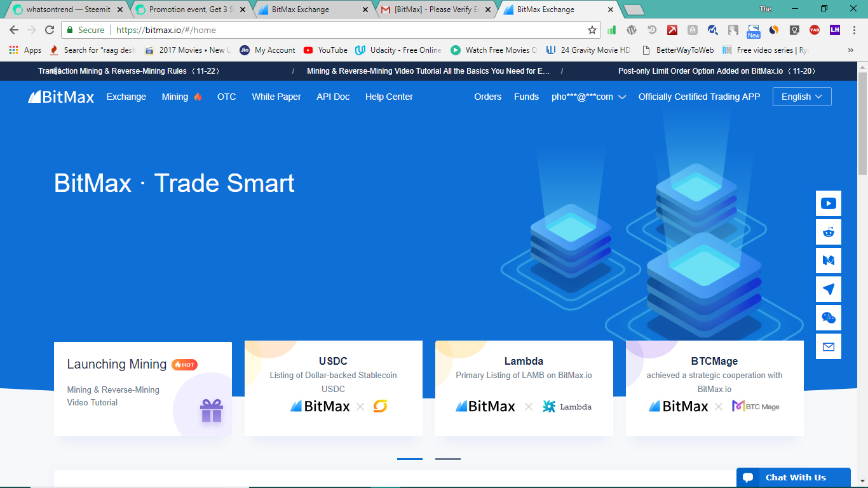Show more bookmarks with double chevron
The width and height of the screenshot is (868, 488).
(x=851, y=50)
